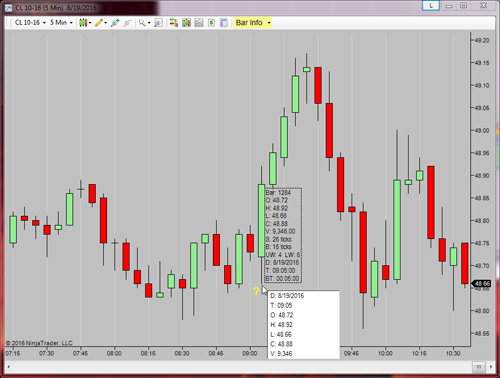The height and width of the screenshot is (378, 500).
Task: Click the green-plus pin icon
Action: (x=115, y=23)
